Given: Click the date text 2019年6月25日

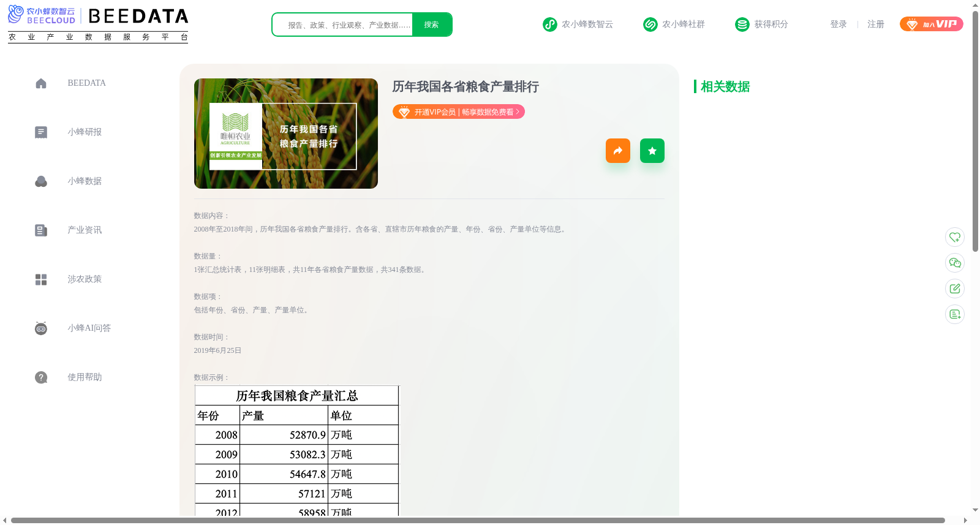Looking at the screenshot, I should coord(217,350).
